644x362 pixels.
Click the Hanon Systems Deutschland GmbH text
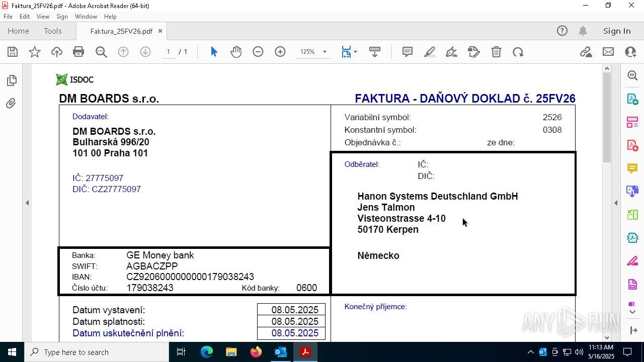[x=438, y=196]
